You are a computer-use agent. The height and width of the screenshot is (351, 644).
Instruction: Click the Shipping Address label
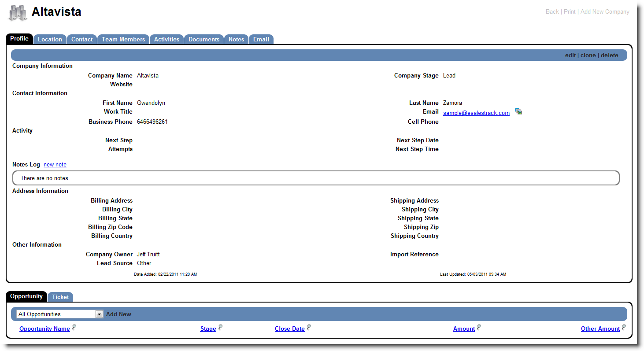click(415, 200)
